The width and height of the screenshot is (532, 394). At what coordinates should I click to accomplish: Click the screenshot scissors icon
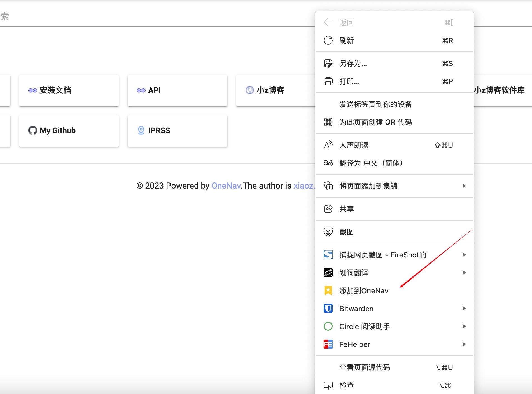click(x=328, y=232)
